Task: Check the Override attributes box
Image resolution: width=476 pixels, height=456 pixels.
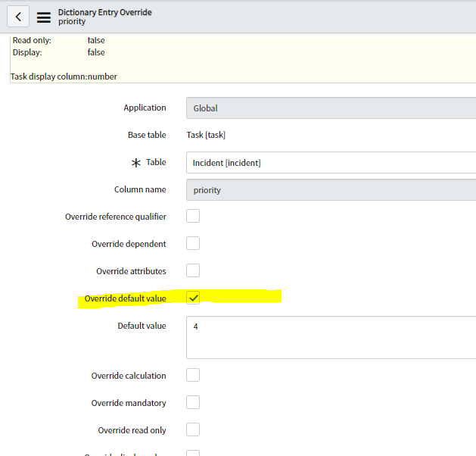Action: pyautogui.click(x=193, y=271)
